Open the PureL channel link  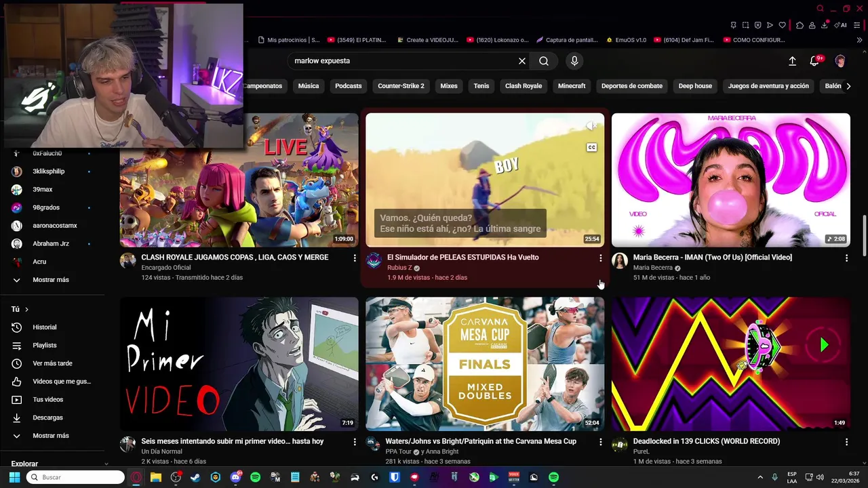coord(642,451)
